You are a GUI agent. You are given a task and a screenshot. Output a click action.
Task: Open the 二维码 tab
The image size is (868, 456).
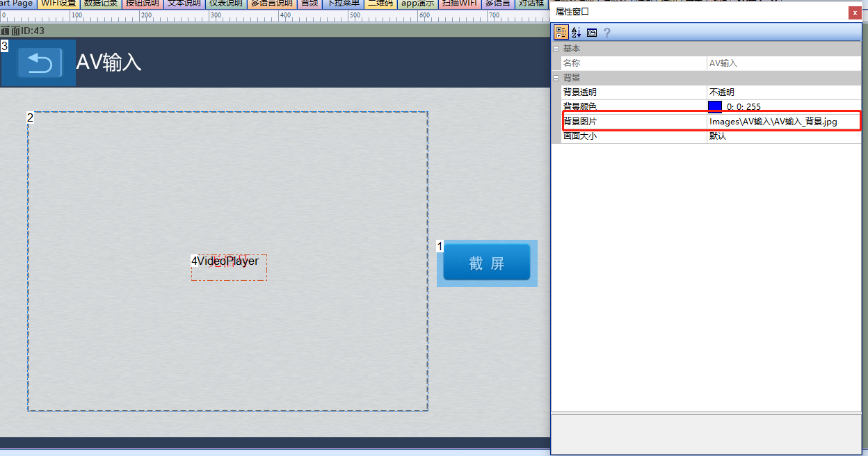[x=380, y=3]
